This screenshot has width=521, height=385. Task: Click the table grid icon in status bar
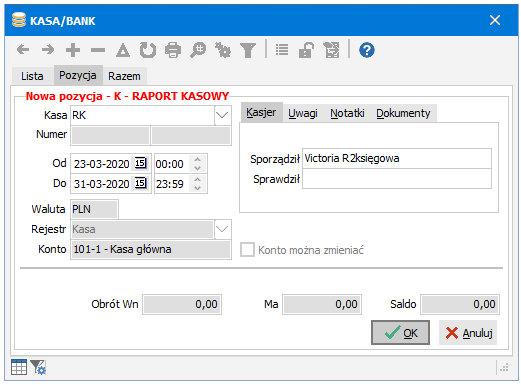click(19, 367)
